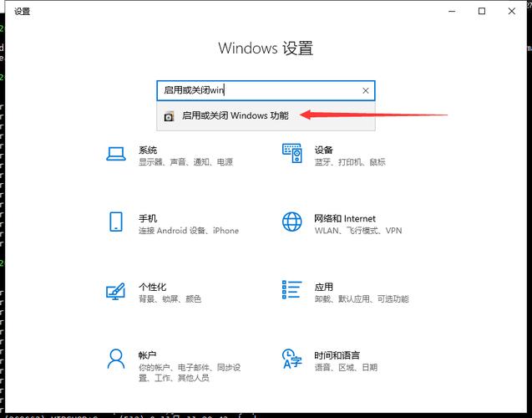
Task: Open the 个性化 (Personalization) icon
Action: (116, 291)
